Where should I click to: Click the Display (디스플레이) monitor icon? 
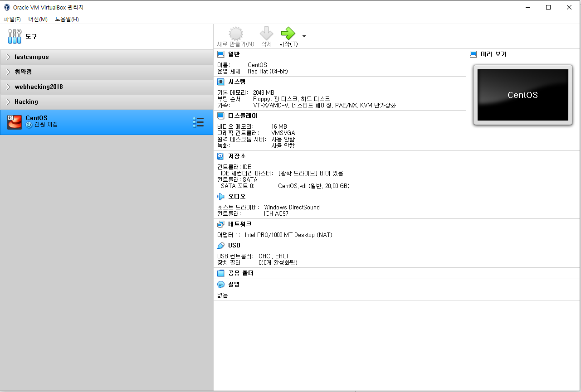[221, 116]
